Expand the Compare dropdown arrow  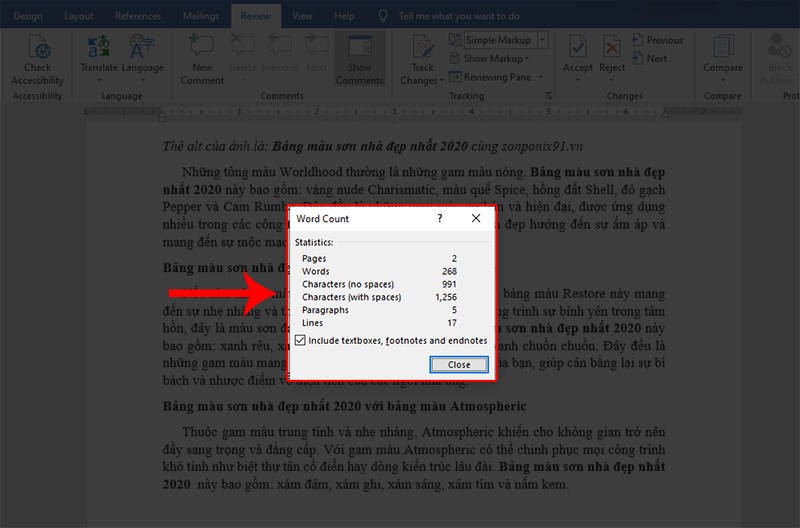click(x=723, y=80)
